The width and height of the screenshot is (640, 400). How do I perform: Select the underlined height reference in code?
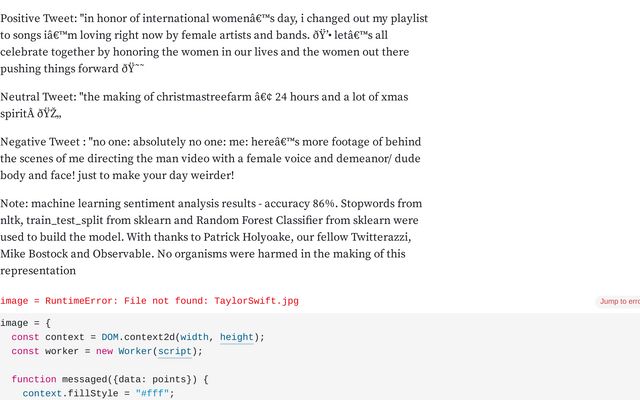click(237, 337)
